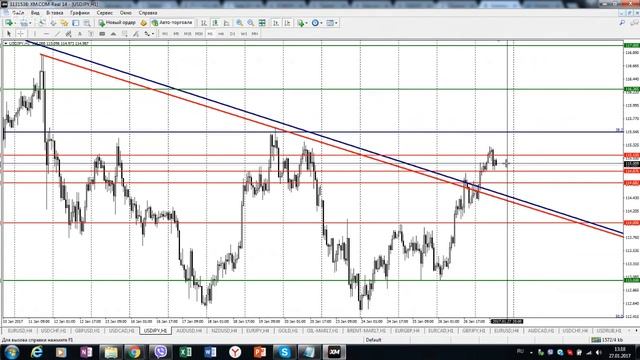Toggle chart Auto Scroll
This screenshot has height=360, width=640.
276,23
